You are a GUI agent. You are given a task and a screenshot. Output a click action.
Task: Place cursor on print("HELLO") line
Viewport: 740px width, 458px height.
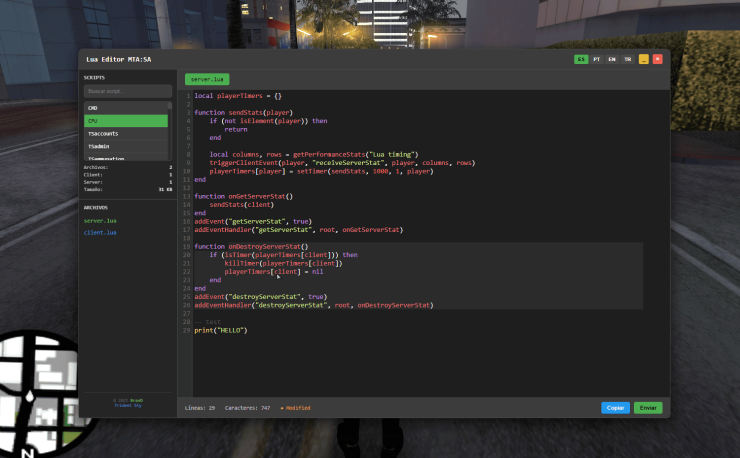click(221, 331)
